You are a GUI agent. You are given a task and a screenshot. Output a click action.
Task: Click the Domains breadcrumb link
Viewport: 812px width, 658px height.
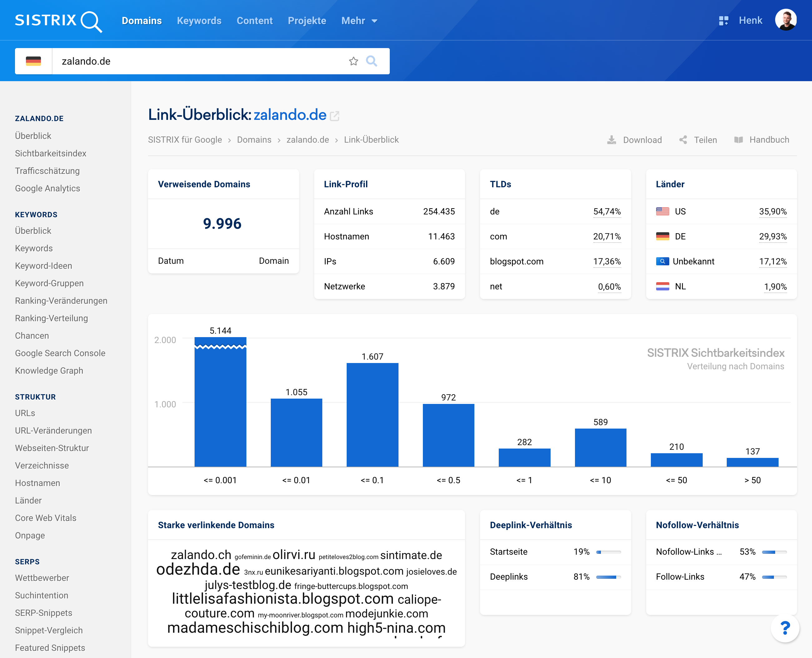(254, 140)
